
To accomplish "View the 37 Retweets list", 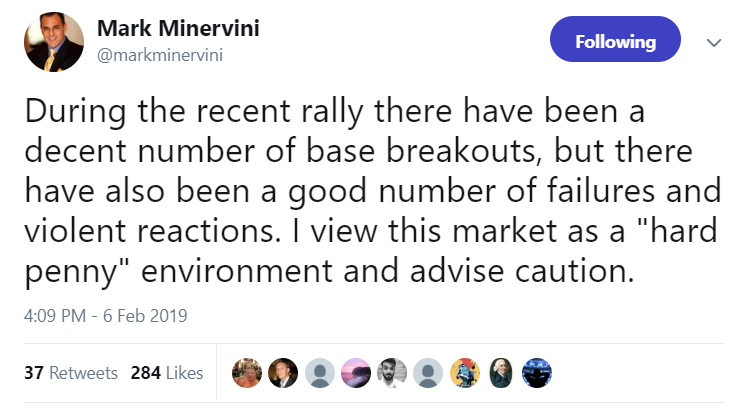I will point(71,373).
